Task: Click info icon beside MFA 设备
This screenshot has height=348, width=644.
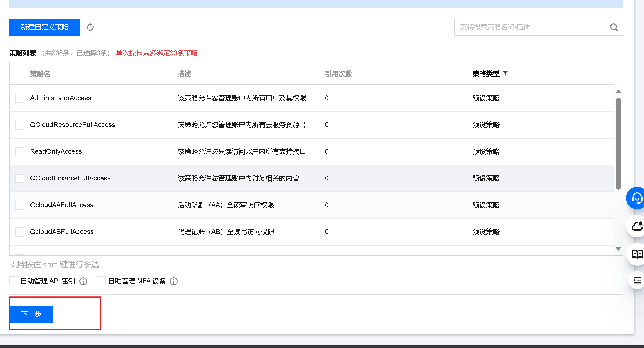Action: [174, 281]
